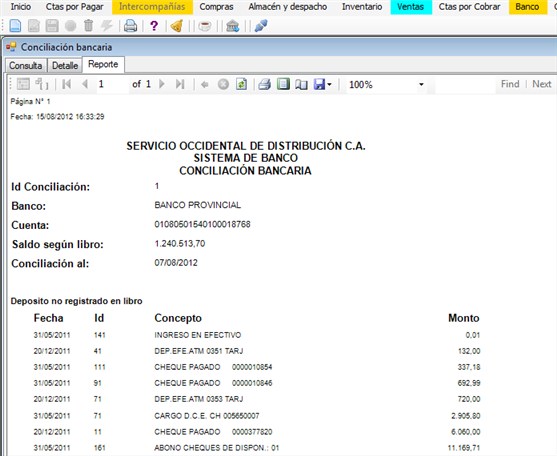The height and width of the screenshot is (456, 557).
Task: Click the CHEQUE PAGADO 000377820 entry
Action: [213, 432]
